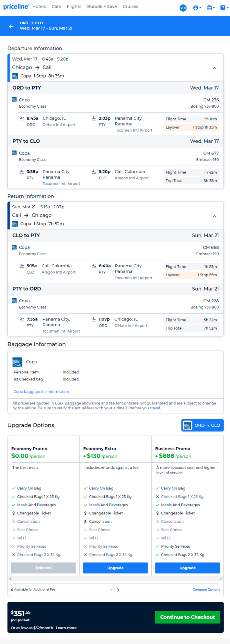Go back with the left arrow icon
This screenshot has width=230, height=644.
tap(11, 26)
